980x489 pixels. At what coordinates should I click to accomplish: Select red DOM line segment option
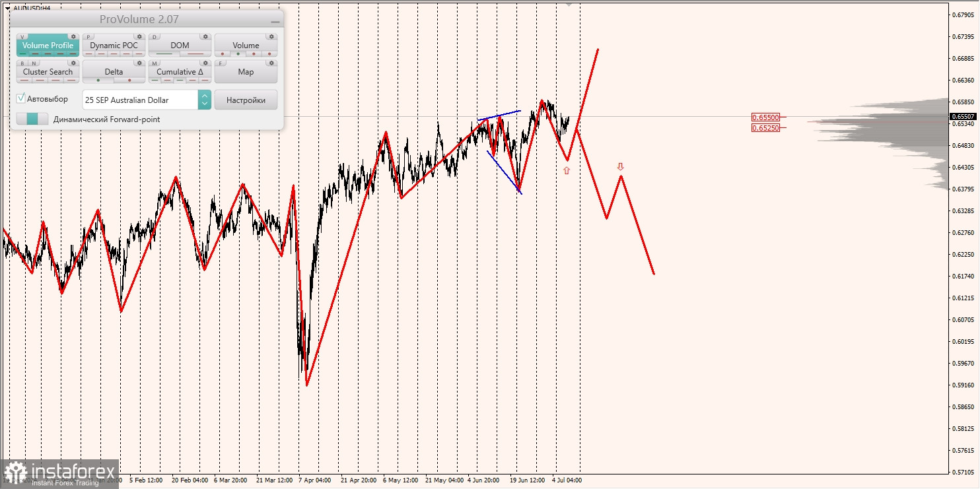195,53
